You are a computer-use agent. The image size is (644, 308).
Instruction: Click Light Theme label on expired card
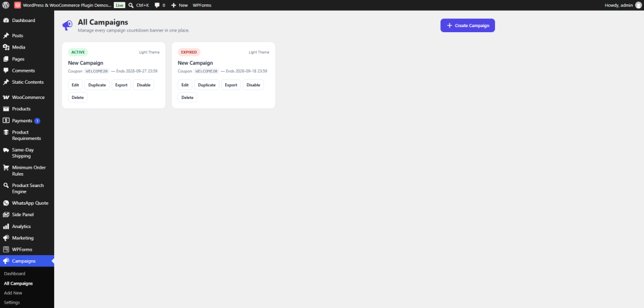[x=258, y=52]
